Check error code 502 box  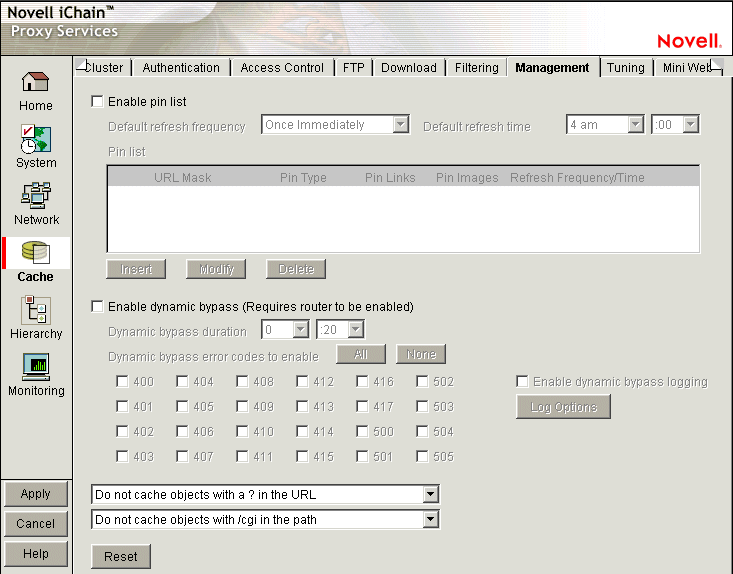422,381
